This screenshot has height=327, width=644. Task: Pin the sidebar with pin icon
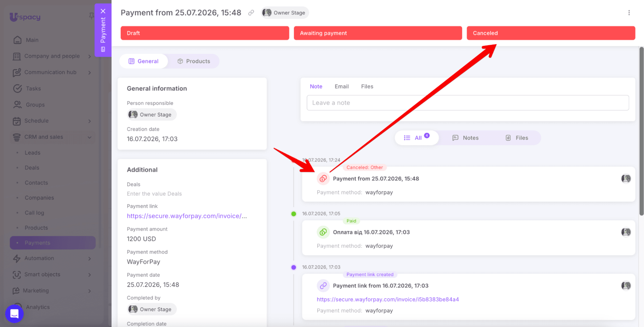[x=91, y=16]
